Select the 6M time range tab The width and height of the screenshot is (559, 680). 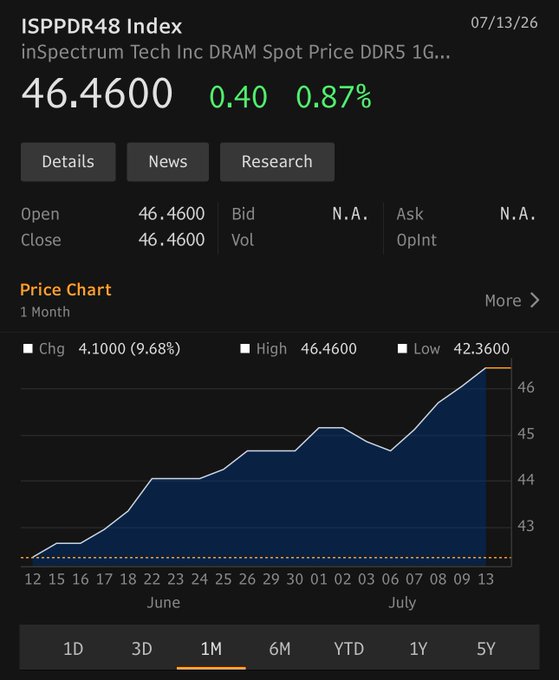coord(280,649)
